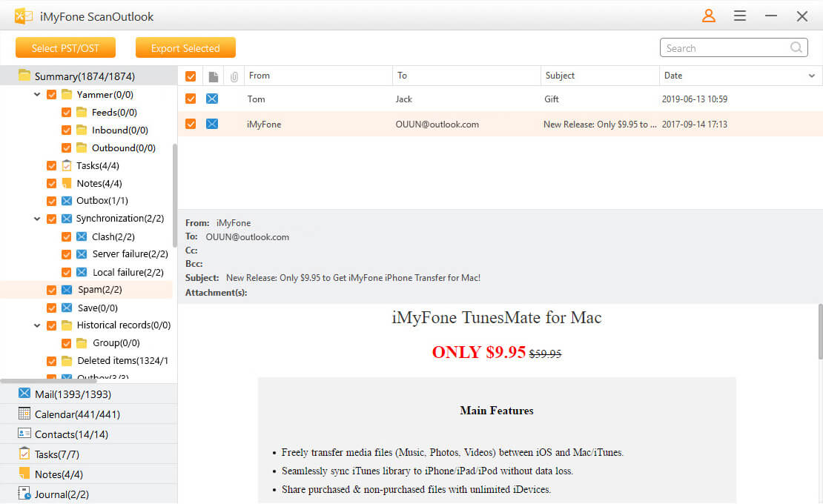Click the attachment paperclip column icon
Image resolution: width=823 pixels, height=504 pixels.
(x=233, y=76)
